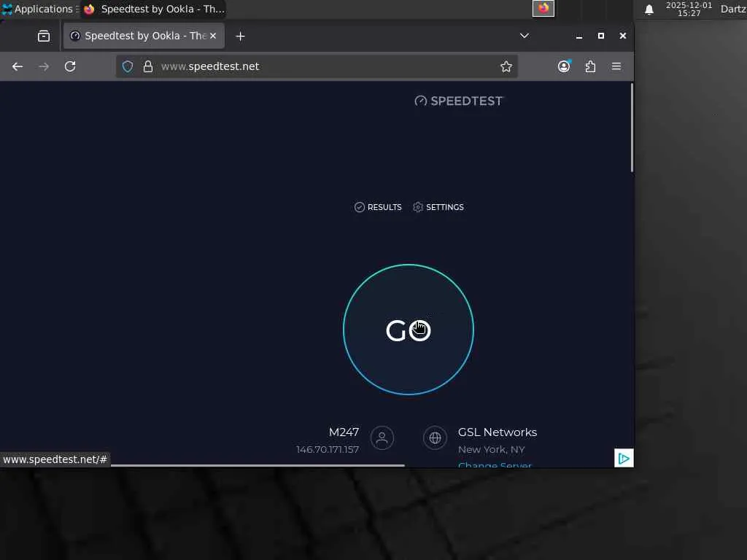Select the Speedtest by Ookla tab
The height and width of the screenshot is (560, 747).
144,36
